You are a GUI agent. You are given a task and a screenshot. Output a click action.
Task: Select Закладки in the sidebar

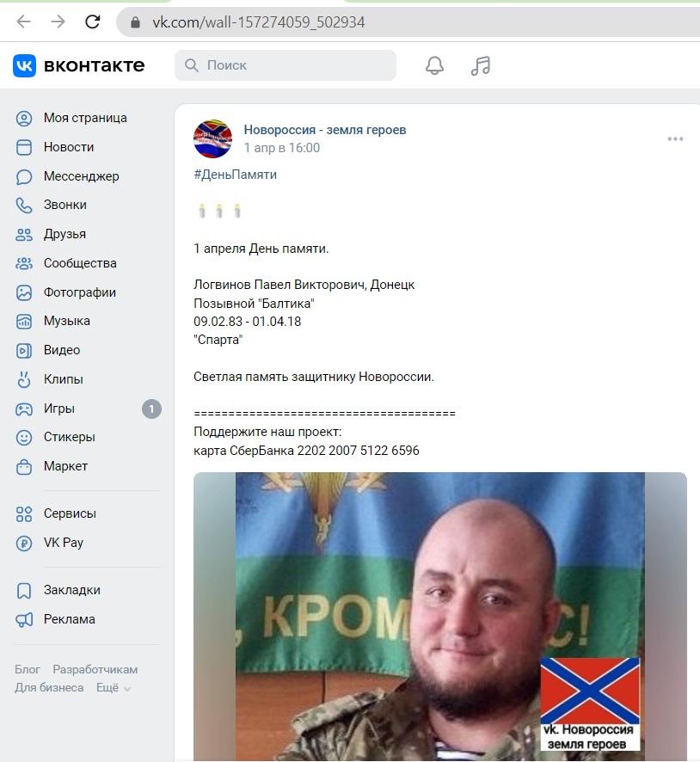click(71, 590)
